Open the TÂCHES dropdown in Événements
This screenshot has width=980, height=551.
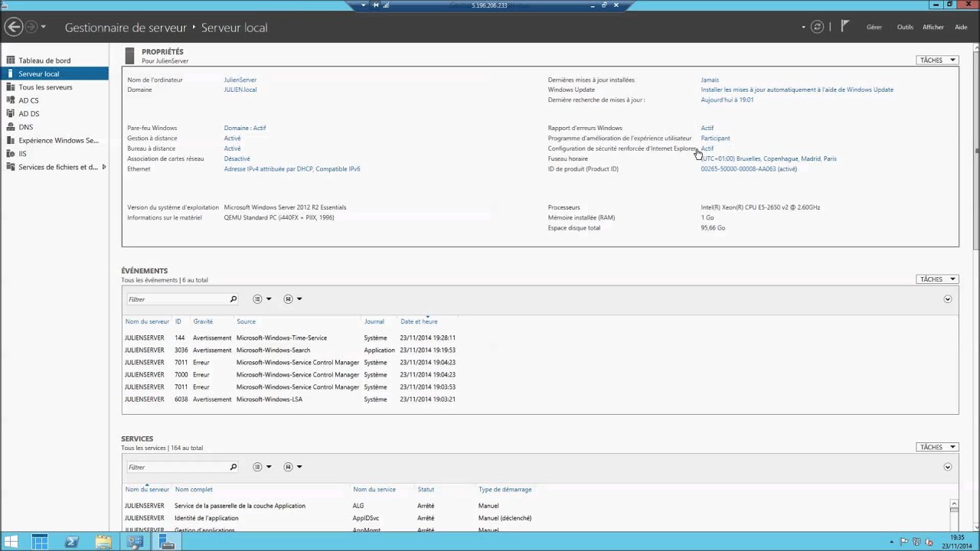tap(937, 279)
